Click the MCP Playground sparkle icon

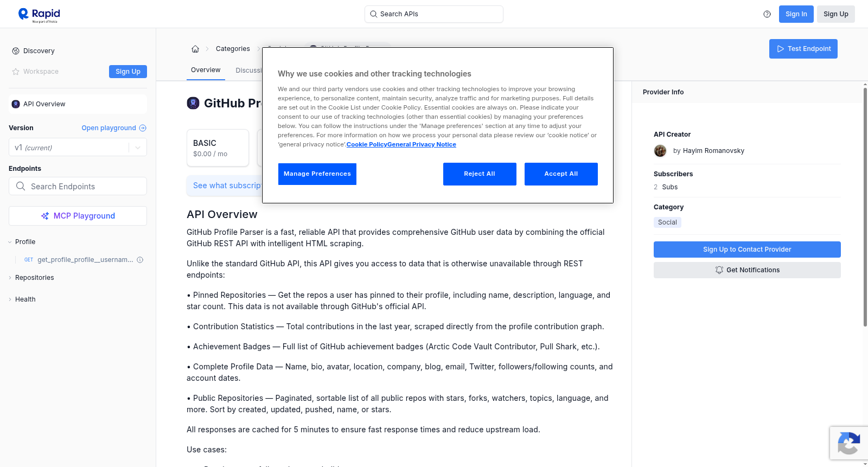[x=45, y=216]
